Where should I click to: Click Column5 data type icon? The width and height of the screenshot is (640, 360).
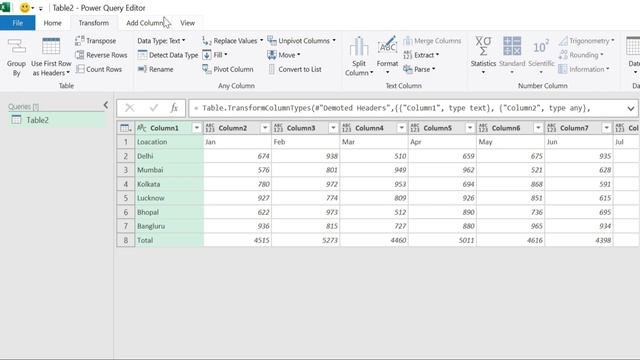pos(415,128)
